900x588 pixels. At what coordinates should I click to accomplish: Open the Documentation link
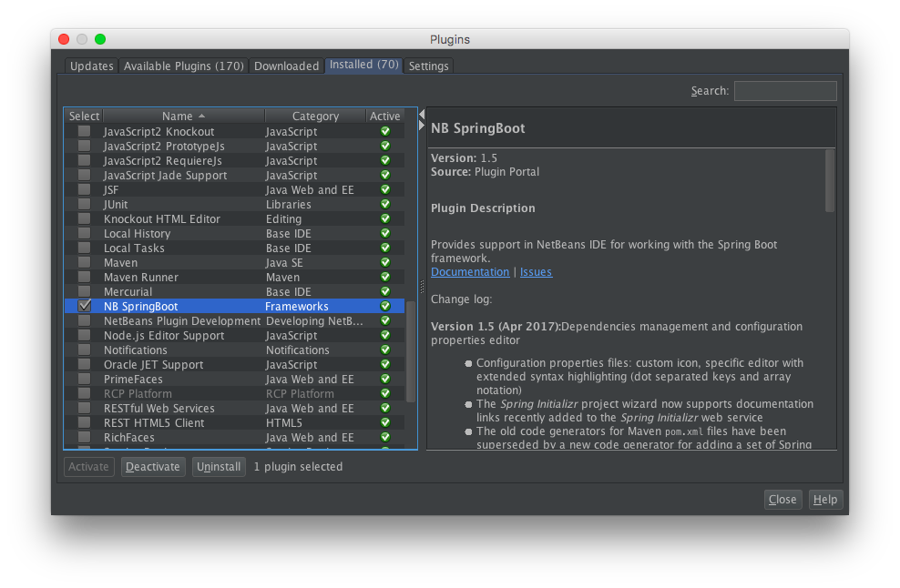pyautogui.click(x=470, y=272)
